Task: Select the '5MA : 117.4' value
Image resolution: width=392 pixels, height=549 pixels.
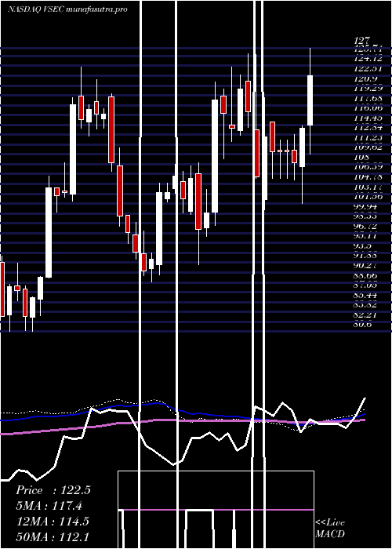Action: [49, 506]
